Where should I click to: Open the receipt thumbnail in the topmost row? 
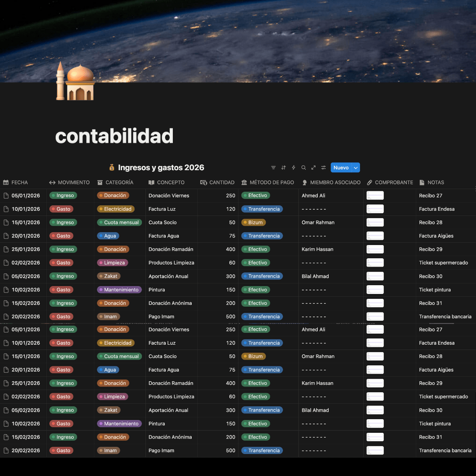(x=375, y=196)
